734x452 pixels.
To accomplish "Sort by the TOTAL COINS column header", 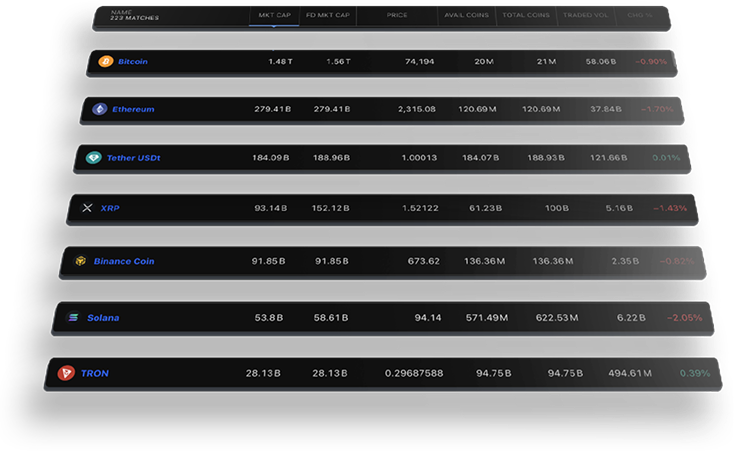I will (526, 15).
